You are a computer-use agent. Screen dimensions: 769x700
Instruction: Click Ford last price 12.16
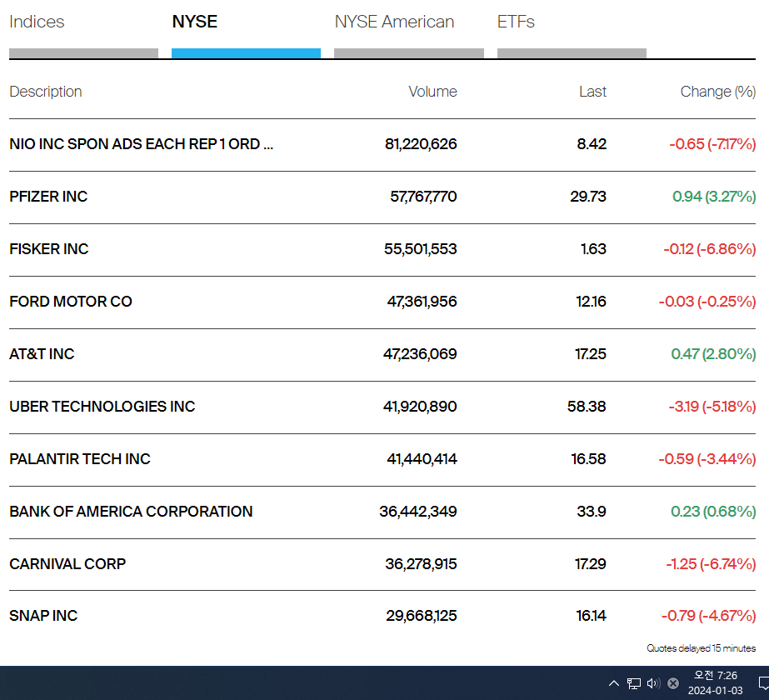click(591, 302)
